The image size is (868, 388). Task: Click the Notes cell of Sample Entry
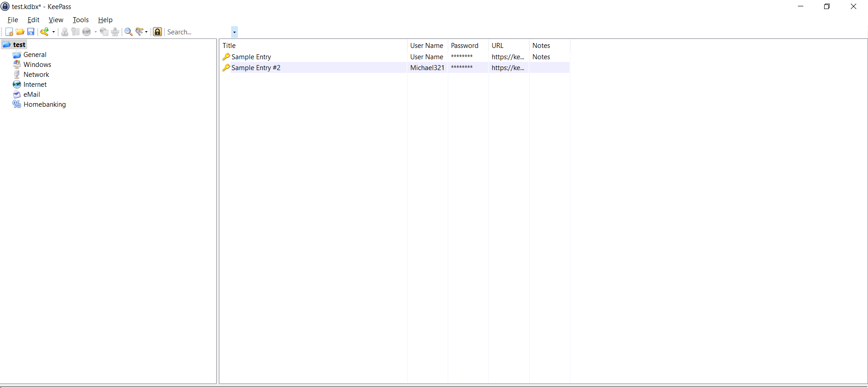550,57
